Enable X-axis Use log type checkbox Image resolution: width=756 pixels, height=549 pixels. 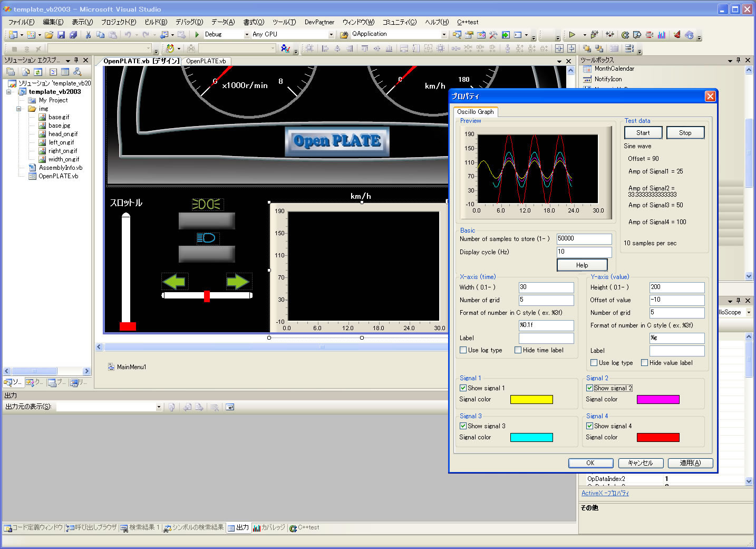point(463,350)
